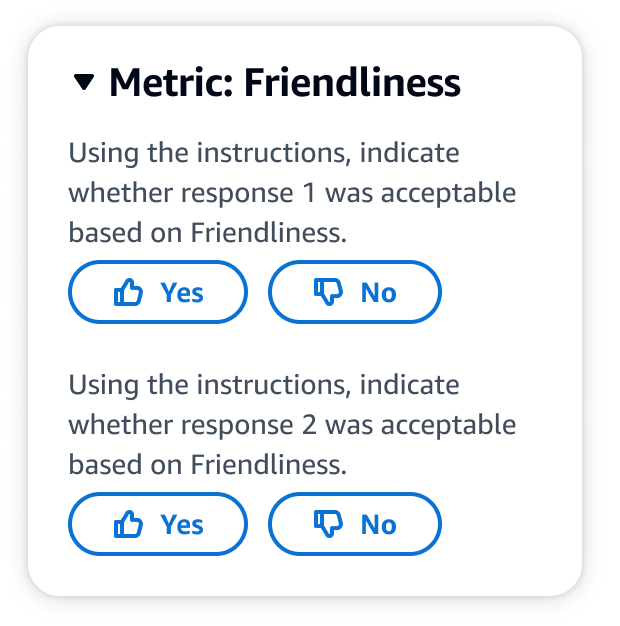Image resolution: width=620 pixels, height=626 pixels.
Task: Click the thumbs-up icon for response 1
Action: coord(129,293)
